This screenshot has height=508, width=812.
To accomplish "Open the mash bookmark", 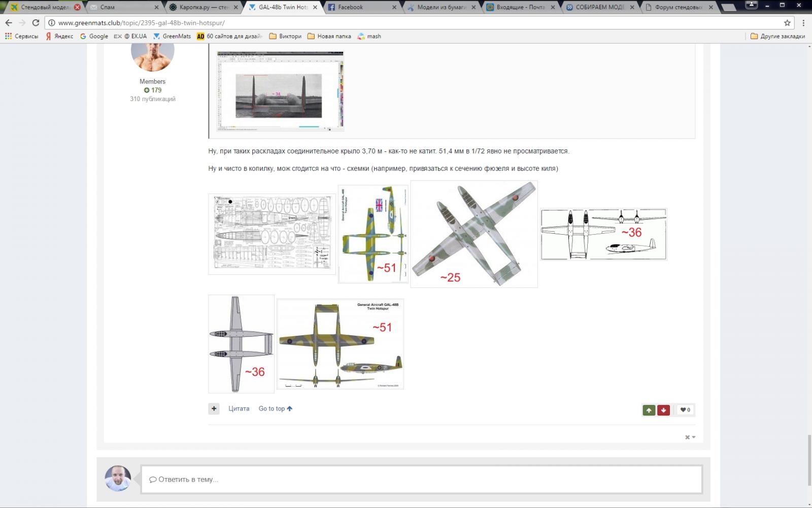I will pyautogui.click(x=369, y=36).
